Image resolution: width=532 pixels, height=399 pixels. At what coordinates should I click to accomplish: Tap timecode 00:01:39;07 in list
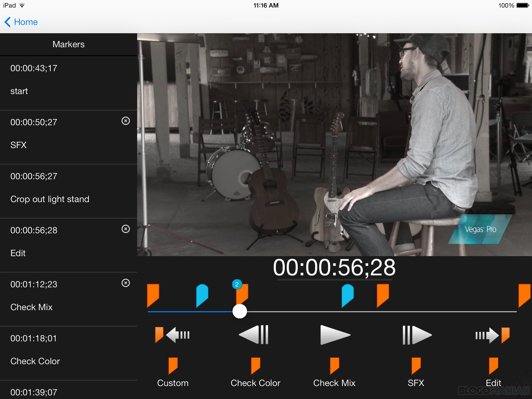[x=34, y=393]
